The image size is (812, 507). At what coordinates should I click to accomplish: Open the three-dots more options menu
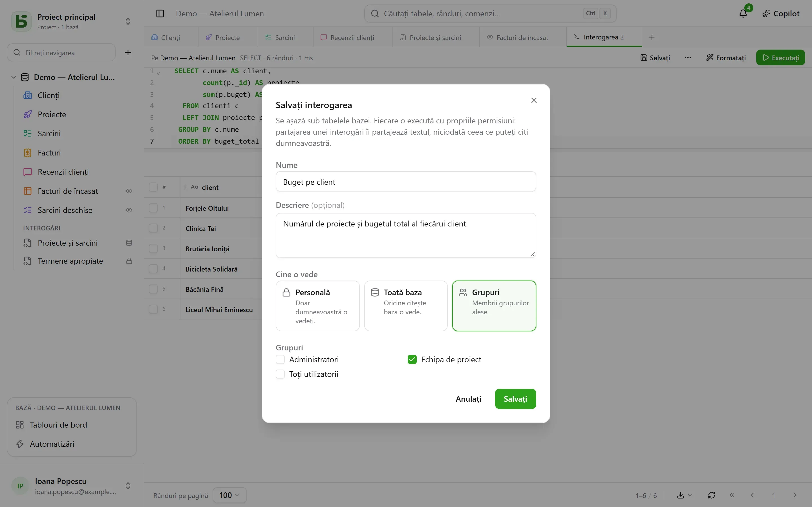pos(687,58)
